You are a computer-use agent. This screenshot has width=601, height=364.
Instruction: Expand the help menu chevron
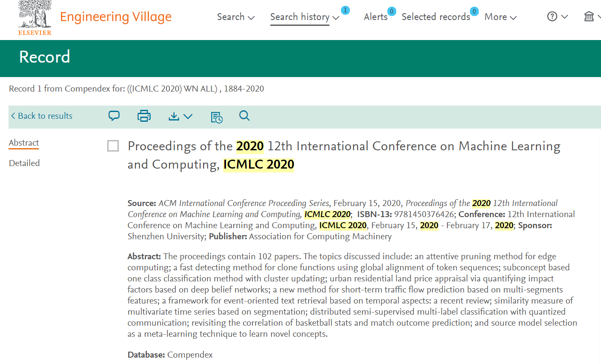pos(564,17)
